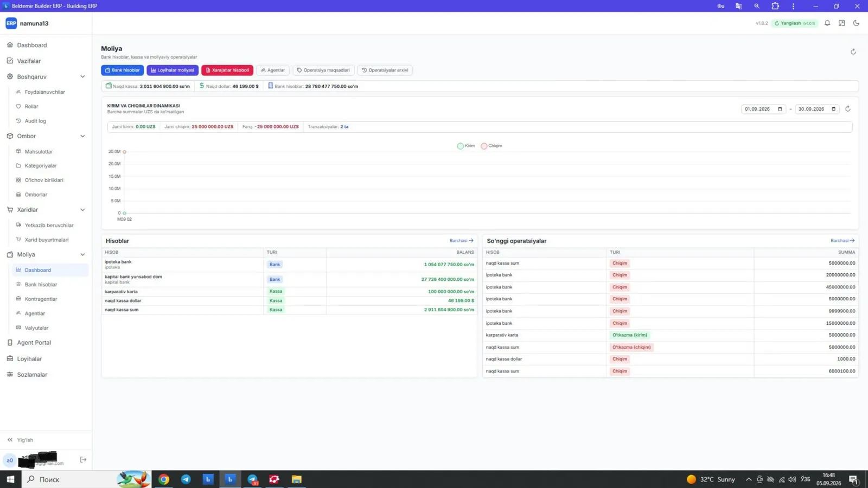Open Audit log in sidebar
The height and width of the screenshot is (488, 868).
point(35,121)
